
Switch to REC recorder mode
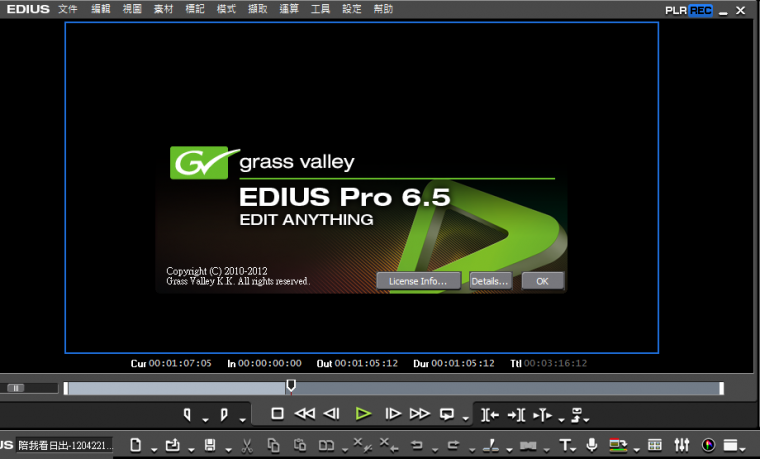[x=701, y=10]
